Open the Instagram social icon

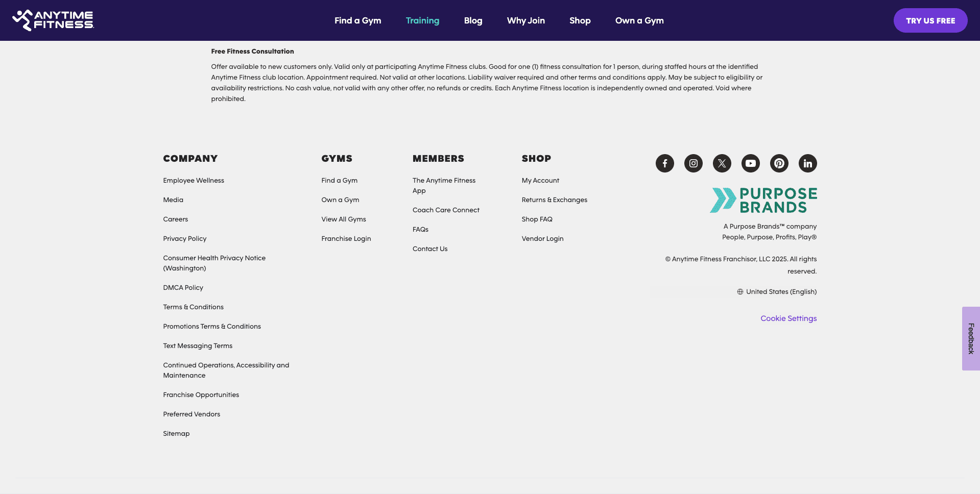click(x=693, y=163)
